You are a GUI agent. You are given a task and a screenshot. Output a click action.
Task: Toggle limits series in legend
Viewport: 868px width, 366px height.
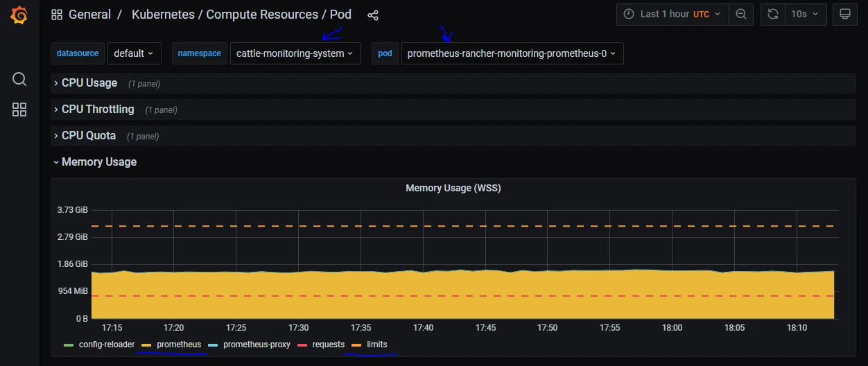377,345
